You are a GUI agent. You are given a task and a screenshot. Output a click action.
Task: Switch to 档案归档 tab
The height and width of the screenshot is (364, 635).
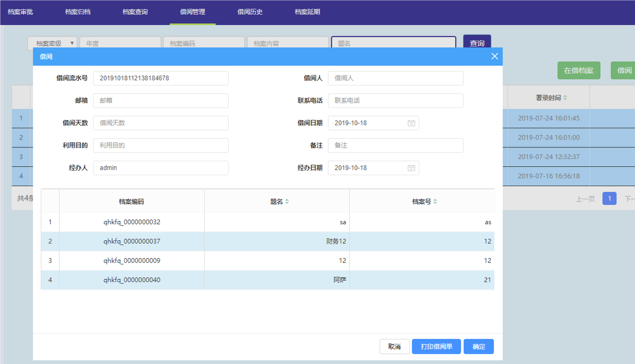pos(78,12)
